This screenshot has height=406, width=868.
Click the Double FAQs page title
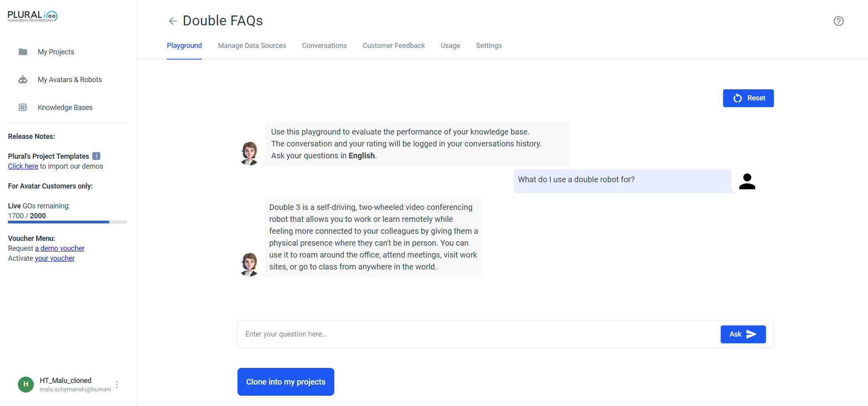click(x=223, y=21)
